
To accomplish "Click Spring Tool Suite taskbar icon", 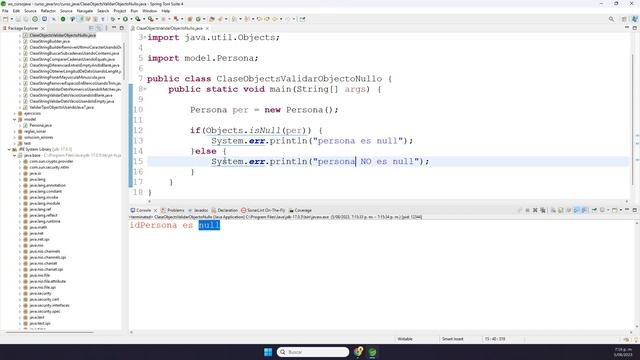I will click(x=372, y=352).
